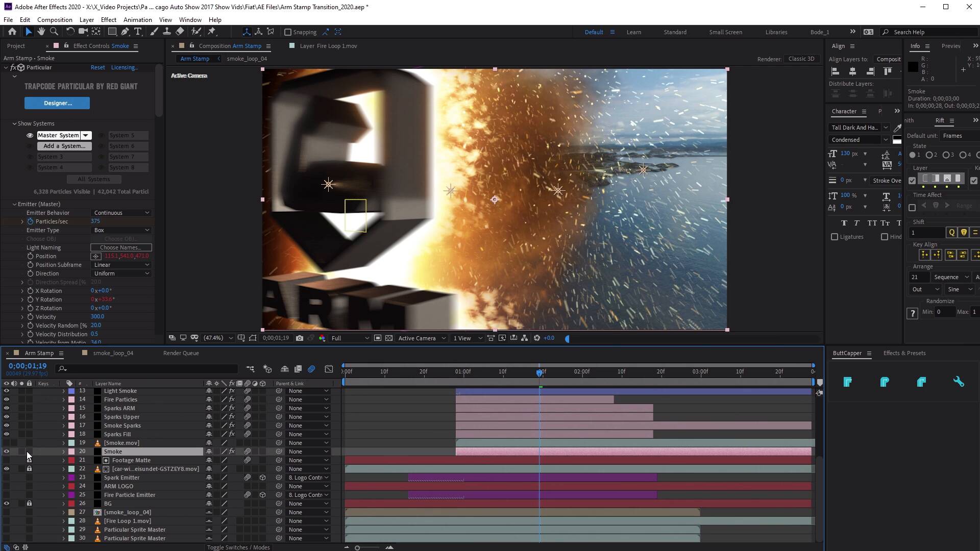
Task: Select the snapping toggle icon in toolbar
Action: (286, 32)
